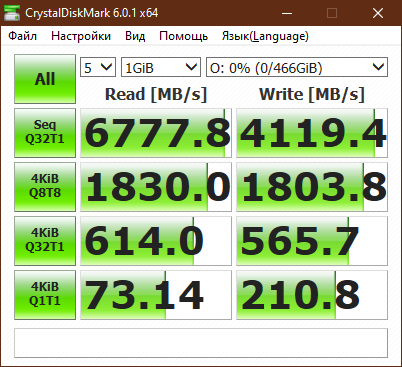Viewport: 402px width, 367px height.
Task: Open the Файл menu
Action: click(23, 36)
